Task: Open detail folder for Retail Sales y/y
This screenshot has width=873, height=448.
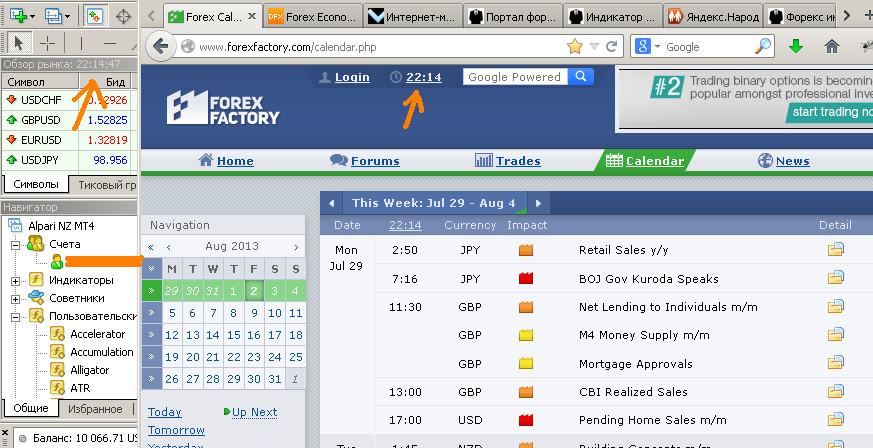Action: click(836, 250)
